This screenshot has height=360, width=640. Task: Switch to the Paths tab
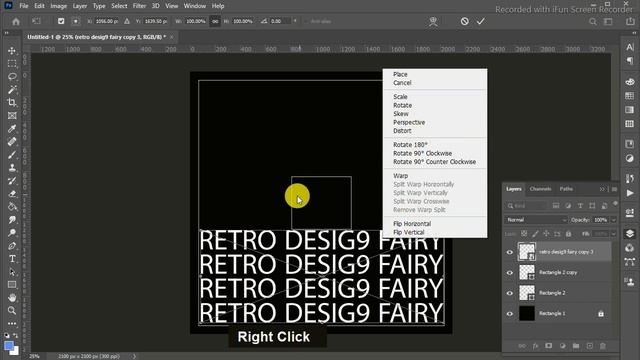[566, 189]
